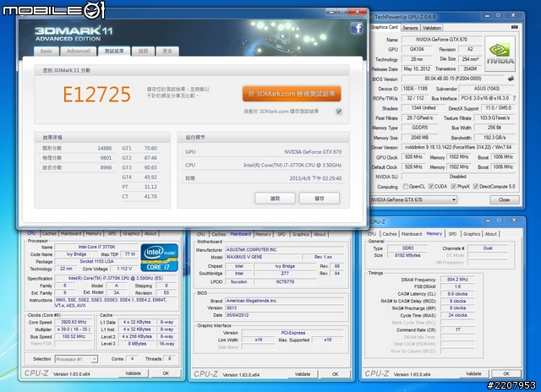Click the E12725 score text
Image resolution: width=541 pixels, height=392 pixels.
click(x=96, y=95)
